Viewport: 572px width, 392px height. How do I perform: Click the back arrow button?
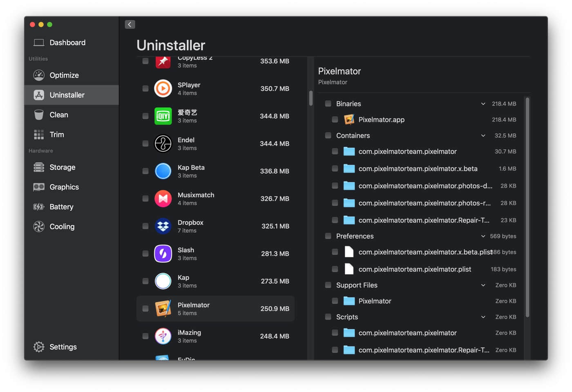coord(130,24)
